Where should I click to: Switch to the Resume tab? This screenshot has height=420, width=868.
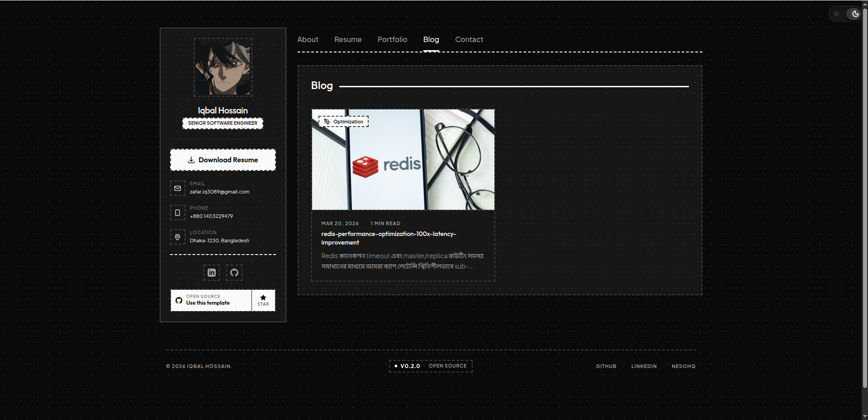coord(347,39)
